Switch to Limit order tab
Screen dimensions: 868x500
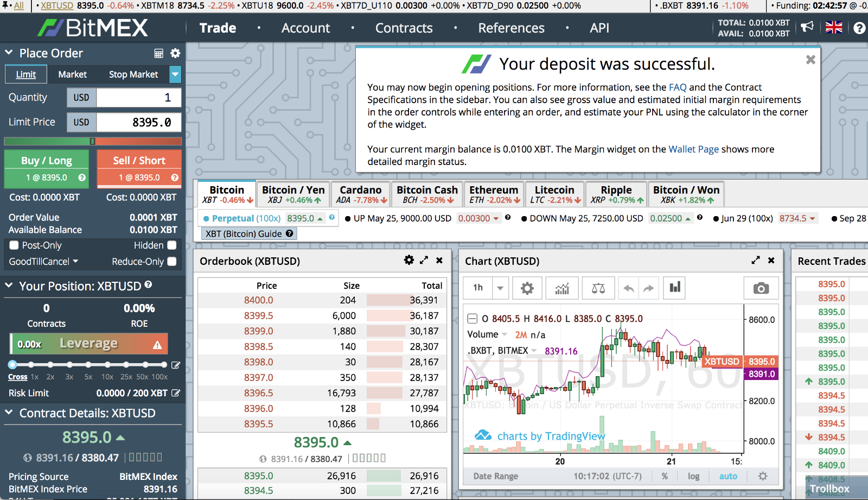26,74
